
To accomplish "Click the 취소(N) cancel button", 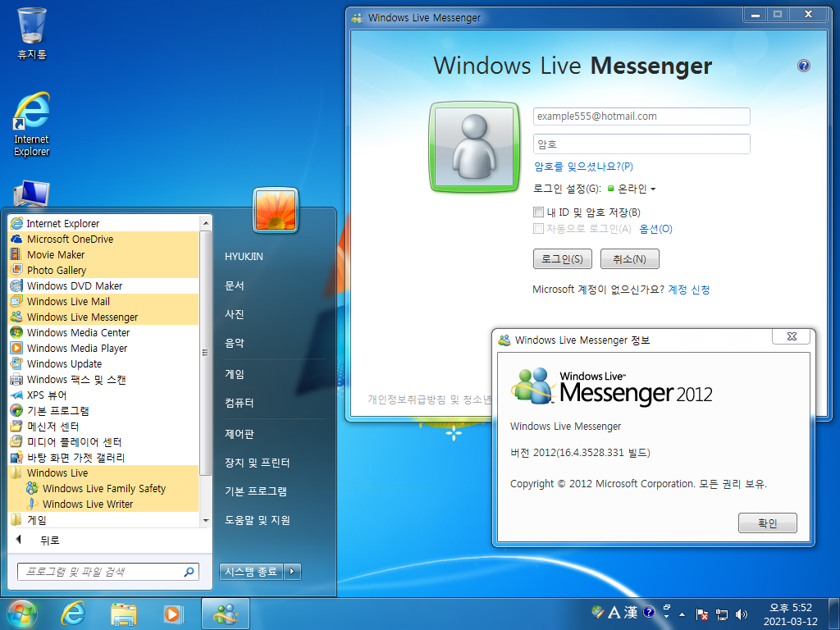I will point(629,258).
